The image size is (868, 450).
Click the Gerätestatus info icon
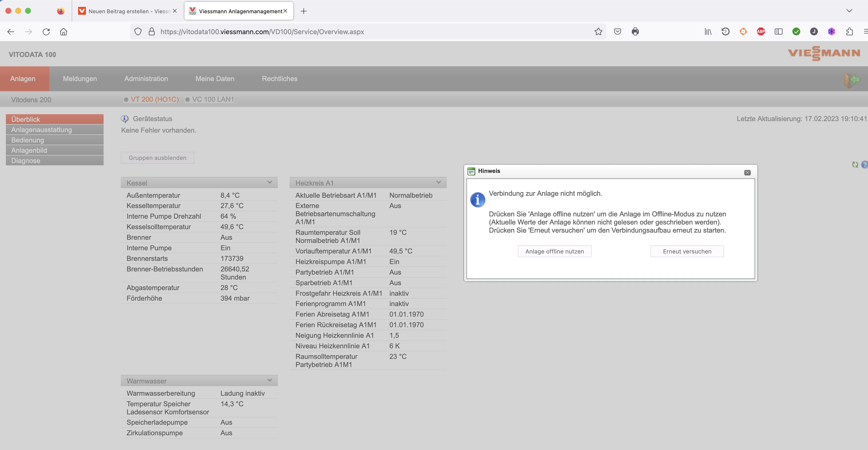(125, 119)
